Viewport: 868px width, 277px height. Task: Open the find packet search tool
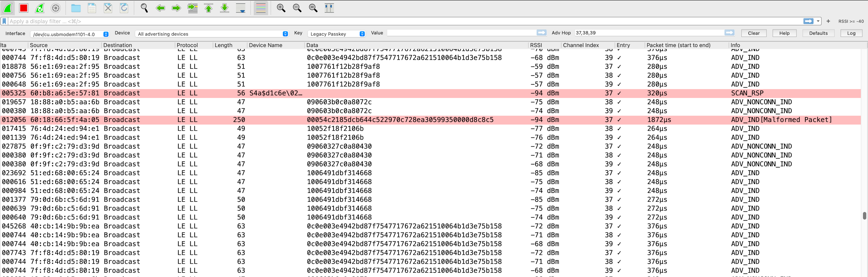(144, 8)
